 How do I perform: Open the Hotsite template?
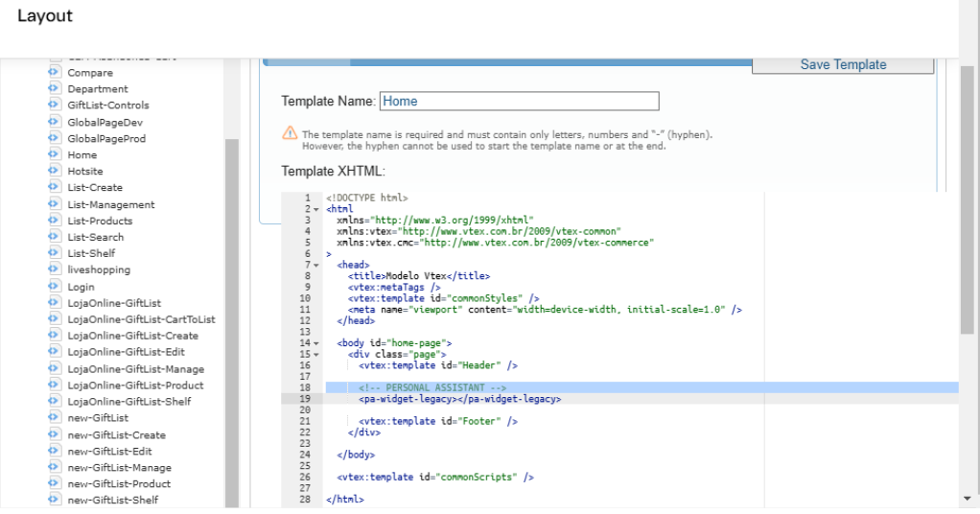point(85,171)
